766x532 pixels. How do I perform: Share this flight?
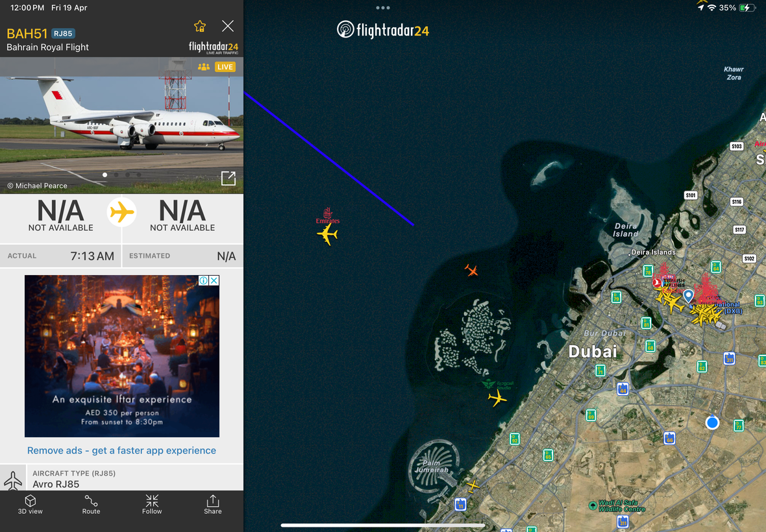(x=212, y=505)
